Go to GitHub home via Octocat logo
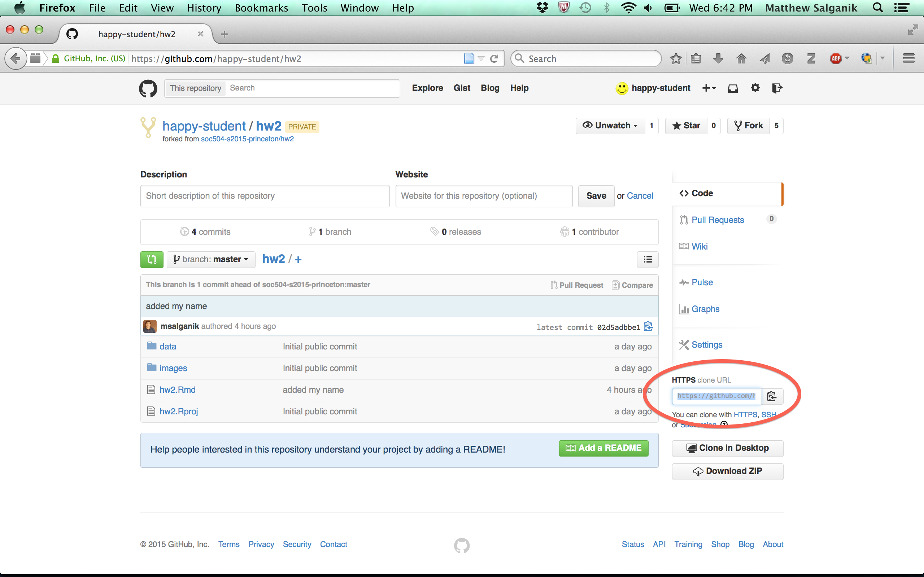 (148, 89)
